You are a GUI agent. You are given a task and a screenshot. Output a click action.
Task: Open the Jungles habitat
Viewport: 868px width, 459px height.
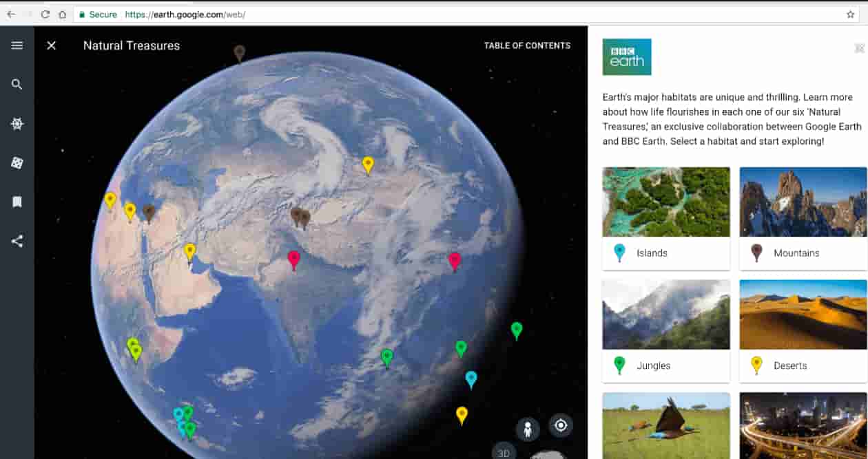(x=665, y=331)
